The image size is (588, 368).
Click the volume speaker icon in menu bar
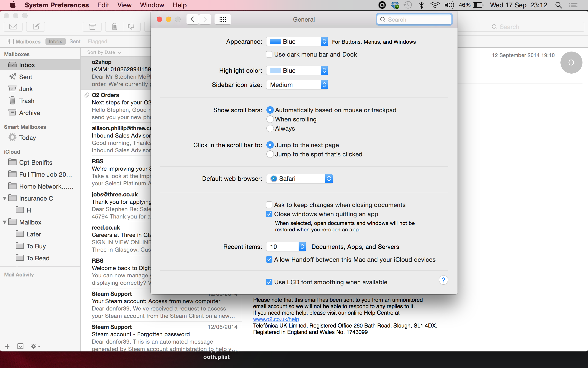click(449, 5)
